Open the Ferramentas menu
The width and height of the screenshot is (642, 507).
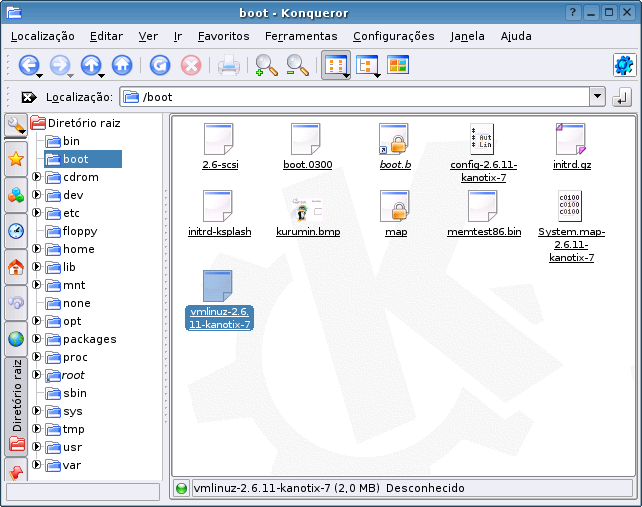[x=301, y=36]
